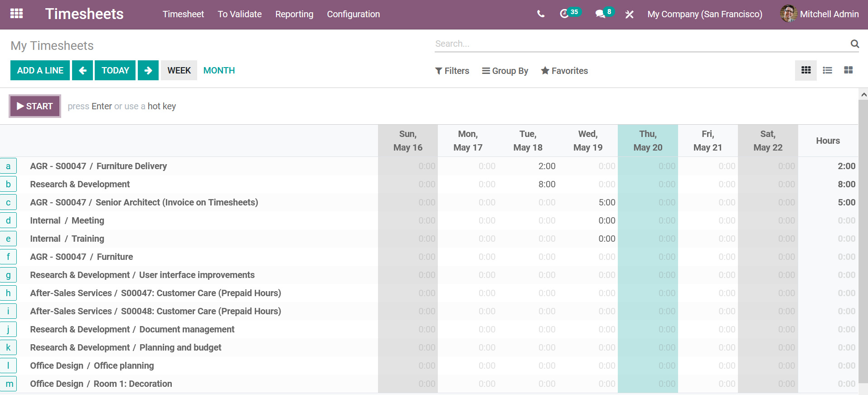The height and width of the screenshot is (395, 868).
Task: Open conversations icon with 8 badge
Action: coord(605,13)
